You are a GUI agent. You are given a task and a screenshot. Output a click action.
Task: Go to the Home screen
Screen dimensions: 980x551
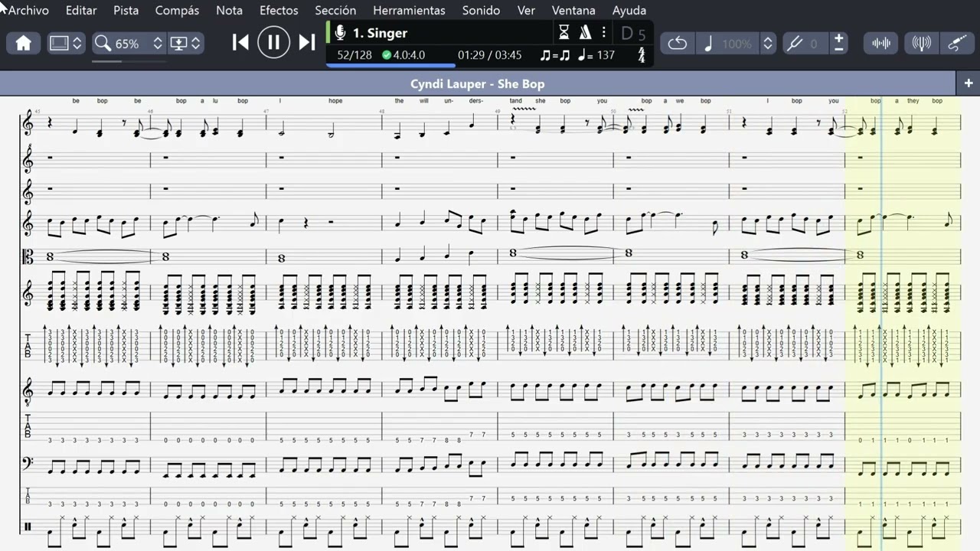click(24, 44)
